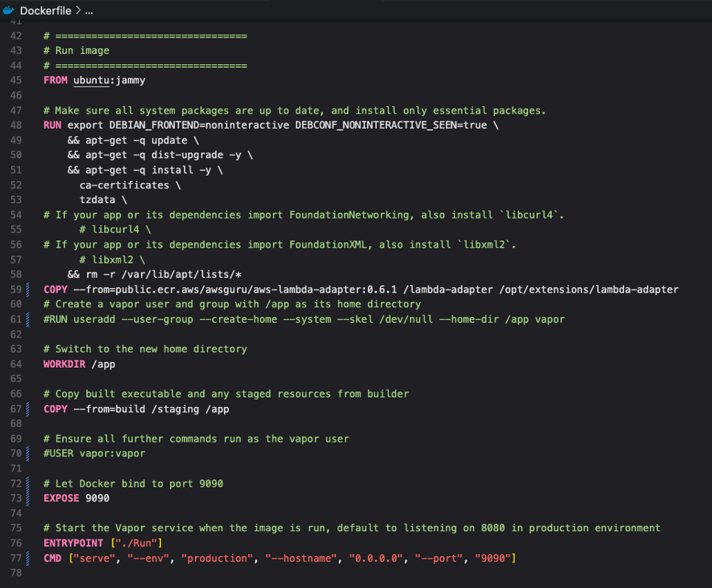Click the blue gutter marker next to line 77
The height and width of the screenshot is (588, 712).
click(x=29, y=558)
